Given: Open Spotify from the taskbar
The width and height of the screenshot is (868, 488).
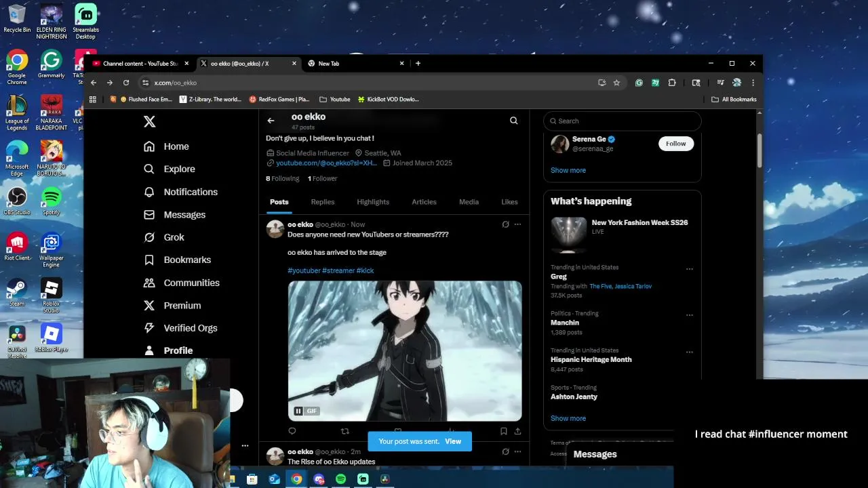Looking at the screenshot, I should 341,479.
